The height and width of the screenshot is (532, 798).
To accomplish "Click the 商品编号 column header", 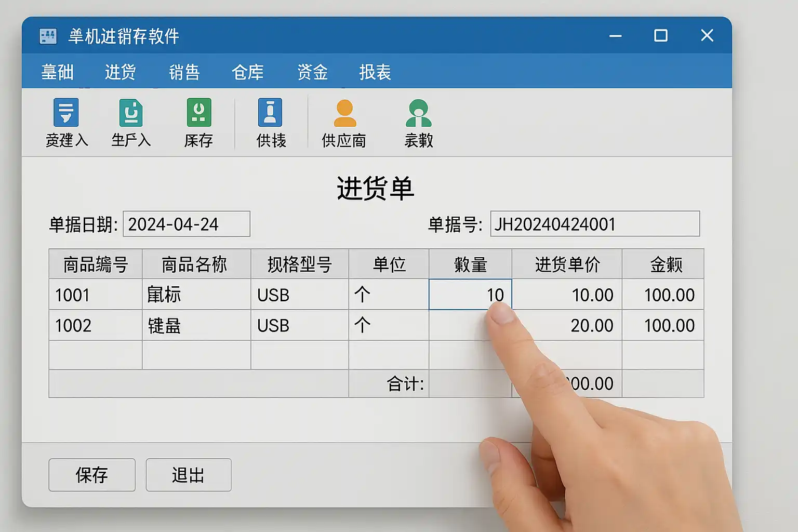I will click(x=96, y=264).
